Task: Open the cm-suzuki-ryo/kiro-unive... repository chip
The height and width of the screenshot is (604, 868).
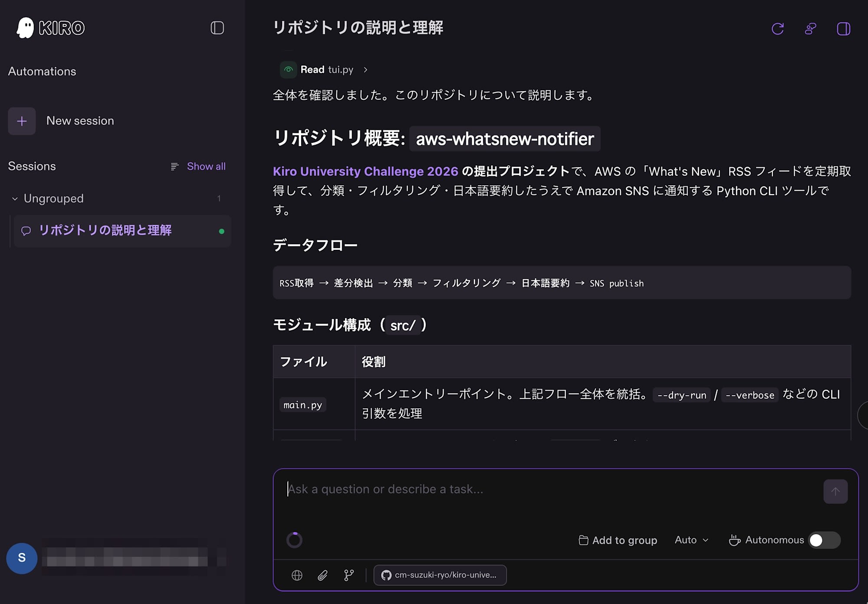Action: coord(440,575)
